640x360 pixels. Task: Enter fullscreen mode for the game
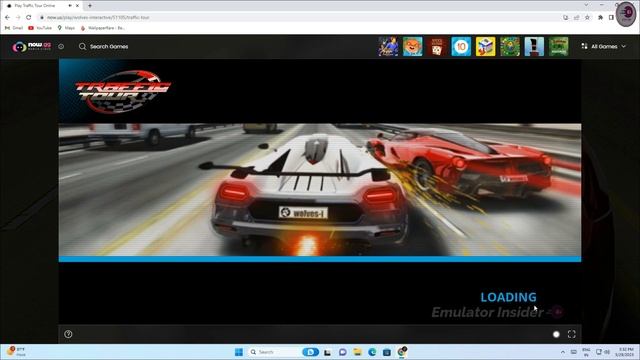click(571, 334)
